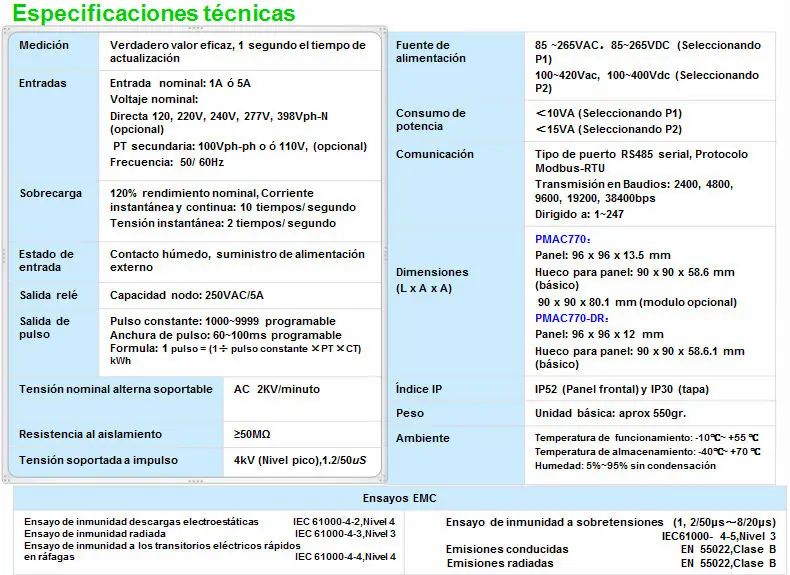
Task: Click 'Tipo de puerto RS485 serial' text
Action: click(641, 161)
